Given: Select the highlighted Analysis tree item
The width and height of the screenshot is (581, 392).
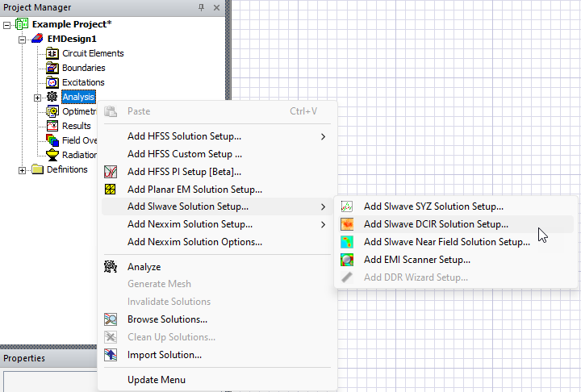Looking at the screenshot, I should pyautogui.click(x=78, y=97).
